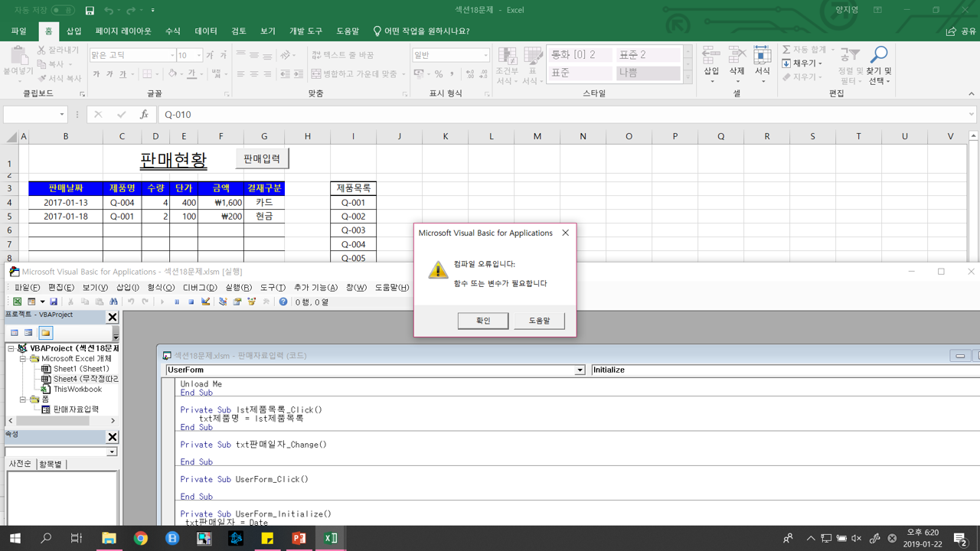The width and height of the screenshot is (980, 551).
Task: Click the blue Save icon in VBA toolbar
Action: [54, 302]
